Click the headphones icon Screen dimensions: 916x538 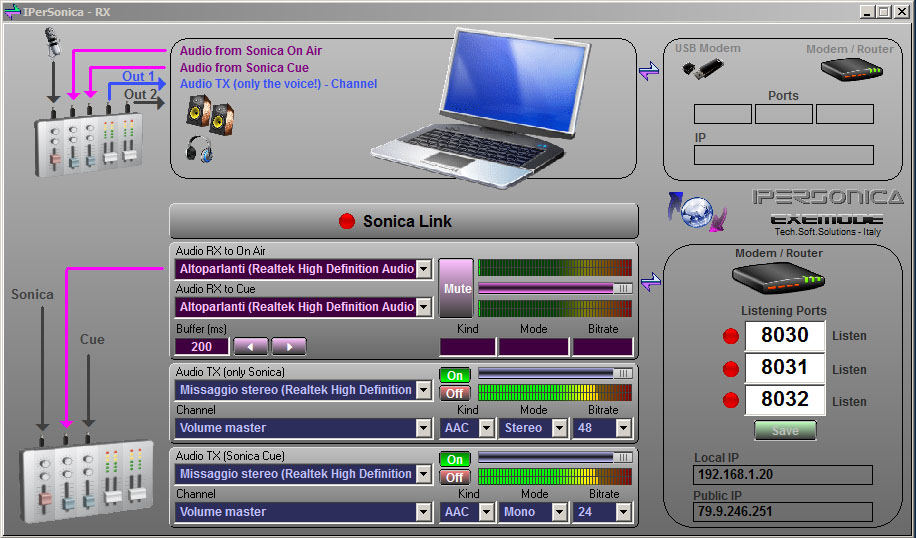pos(199,149)
